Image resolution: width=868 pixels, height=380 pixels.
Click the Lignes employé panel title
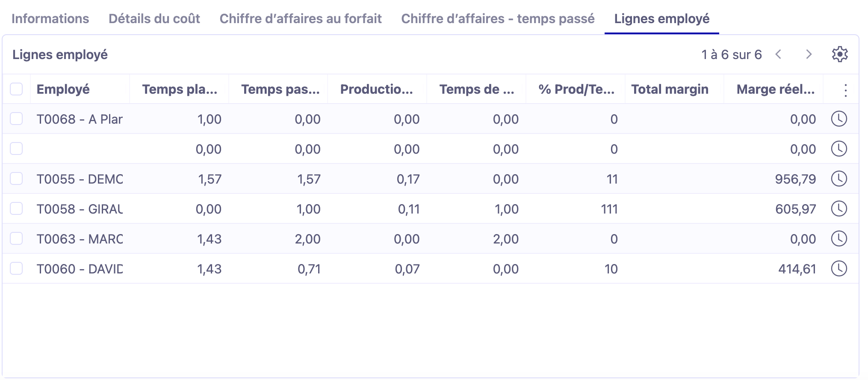click(x=60, y=54)
